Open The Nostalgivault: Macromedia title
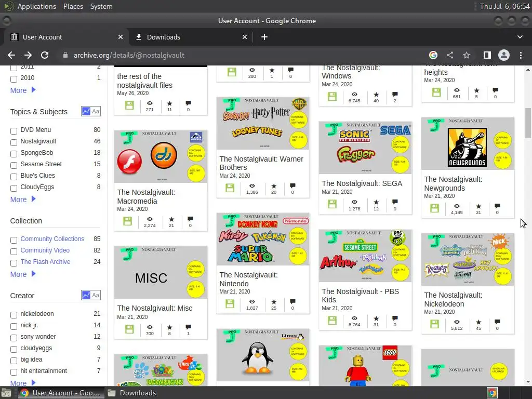Viewport: 532px width, 399px height. (146, 196)
